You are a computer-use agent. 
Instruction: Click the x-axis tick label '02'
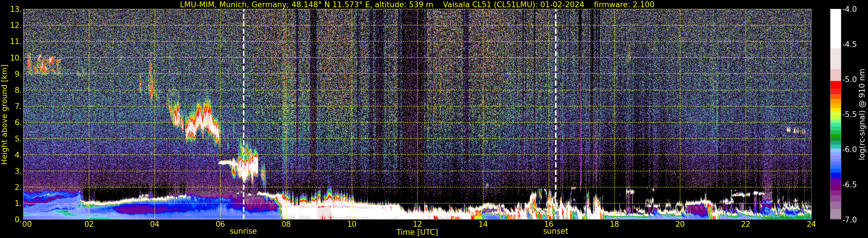pos(89,224)
